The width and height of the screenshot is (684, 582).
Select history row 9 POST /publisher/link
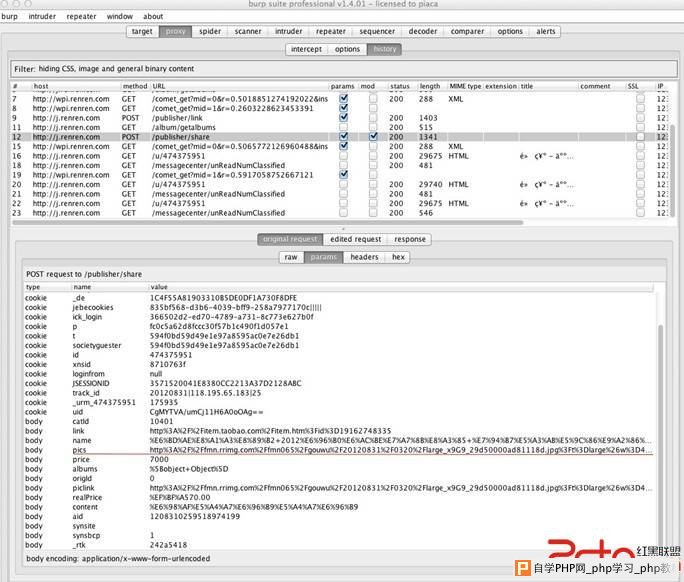coord(340,118)
